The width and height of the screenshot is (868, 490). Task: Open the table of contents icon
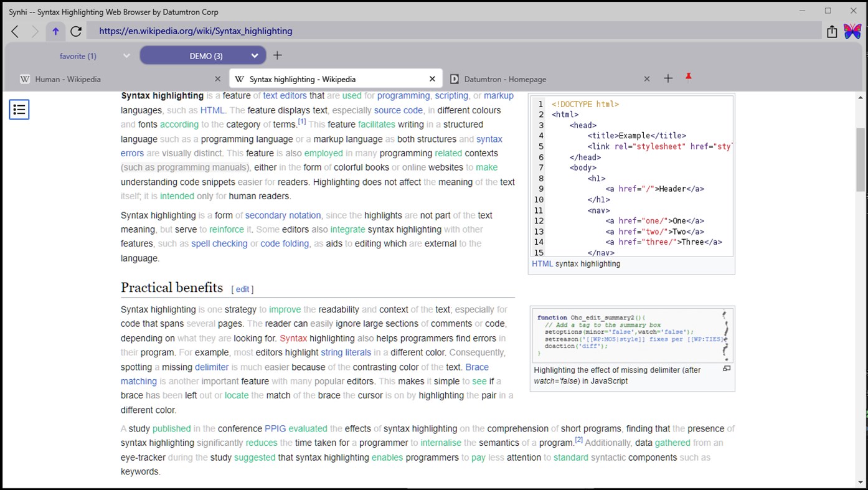(x=19, y=109)
